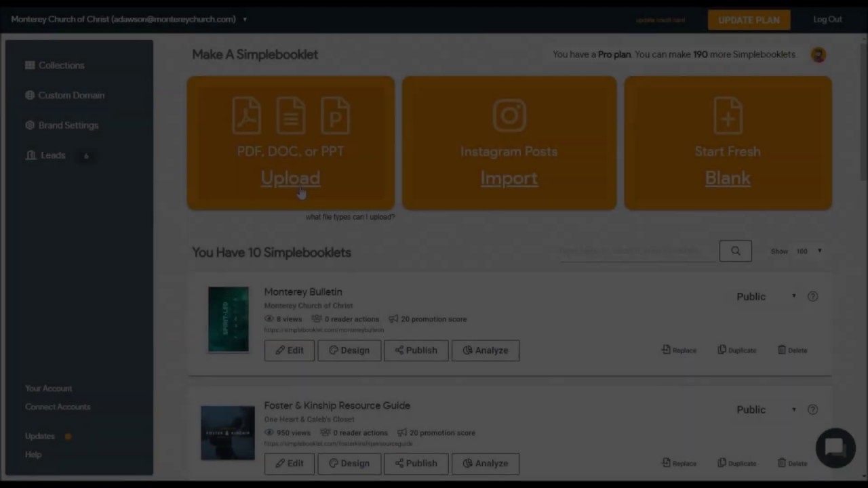
Task: Click Edit for Foster & Kinship Resource Guide
Action: click(290, 464)
